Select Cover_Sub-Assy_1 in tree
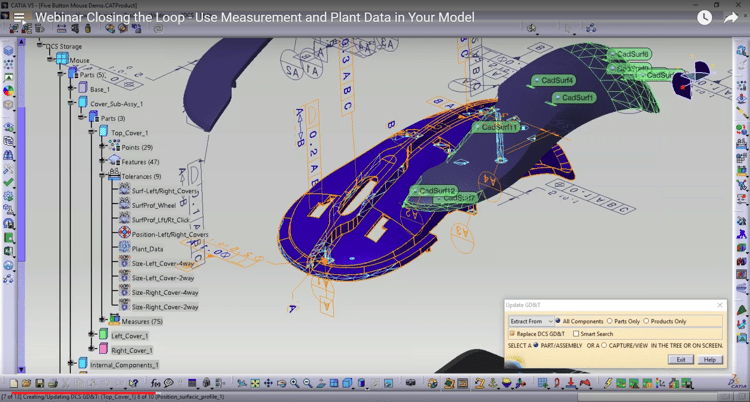Viewport: 750px width, 402px height. (x=117, y=104)
